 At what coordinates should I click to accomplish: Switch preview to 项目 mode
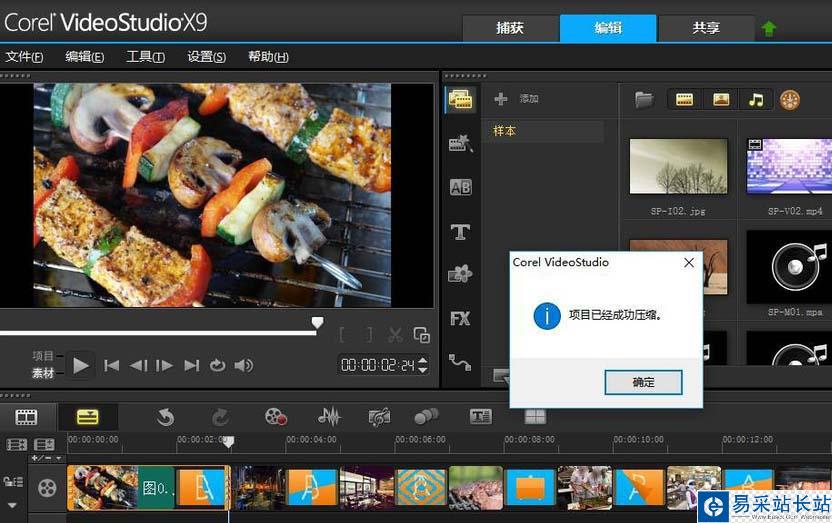[42, 356]
